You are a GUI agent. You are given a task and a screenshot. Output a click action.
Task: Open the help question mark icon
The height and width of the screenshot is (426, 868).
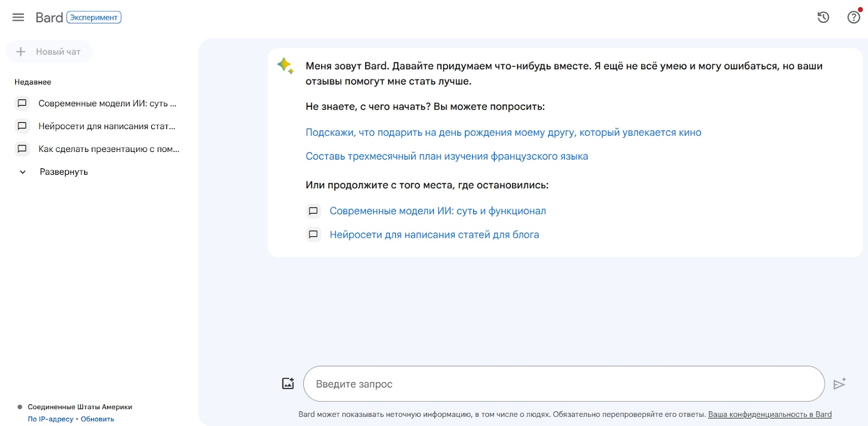click(x=854, y=17)
